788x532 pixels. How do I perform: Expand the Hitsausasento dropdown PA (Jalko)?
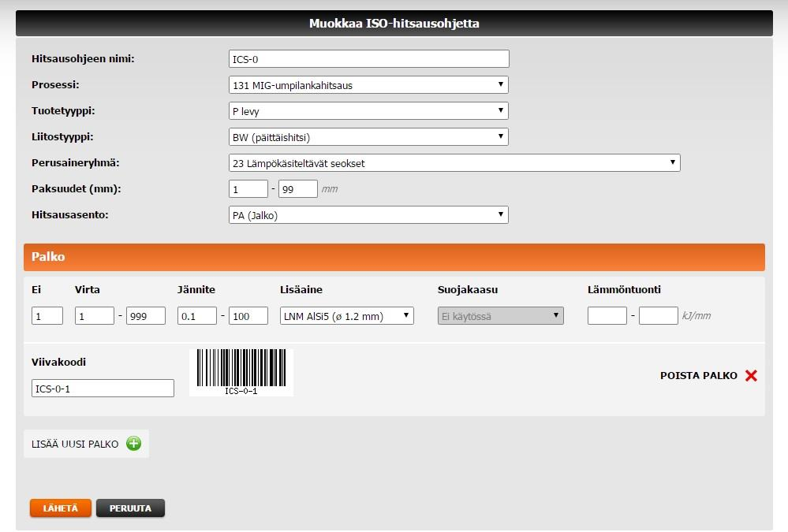point(368,215)
